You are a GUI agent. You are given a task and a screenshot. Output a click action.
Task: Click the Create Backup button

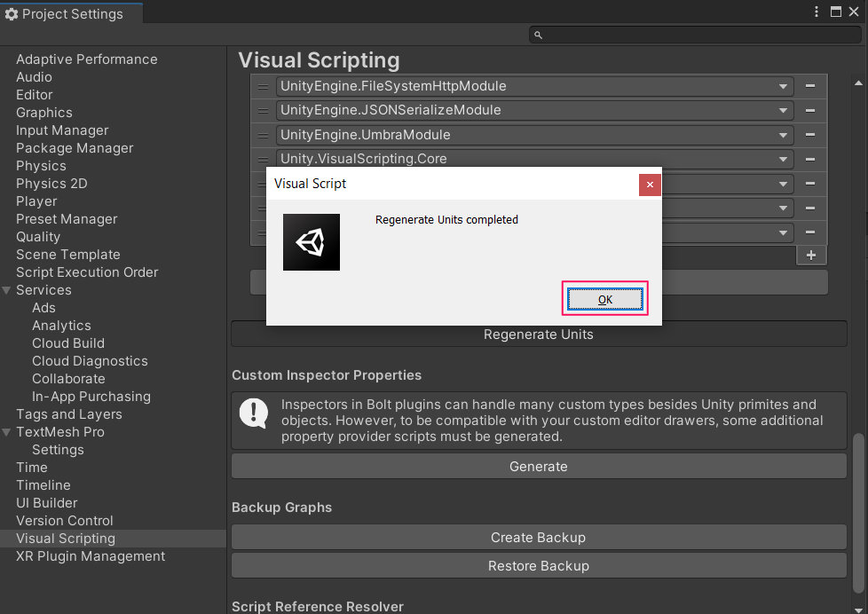[x=539, y=537]
